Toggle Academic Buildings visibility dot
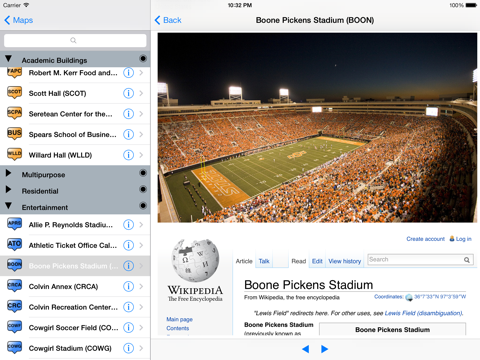The height and width of the screenshot is (360, 480). point(143,59)
